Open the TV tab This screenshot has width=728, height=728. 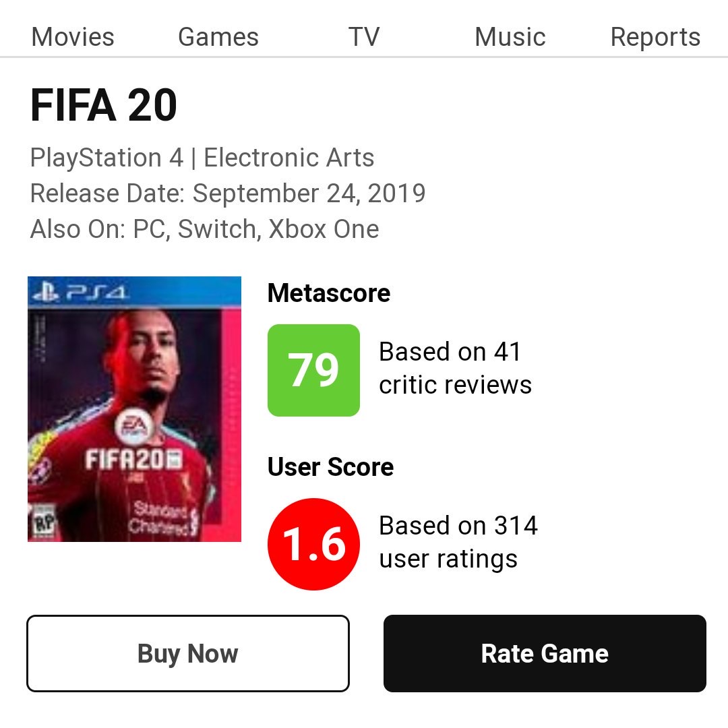(364, 36)
